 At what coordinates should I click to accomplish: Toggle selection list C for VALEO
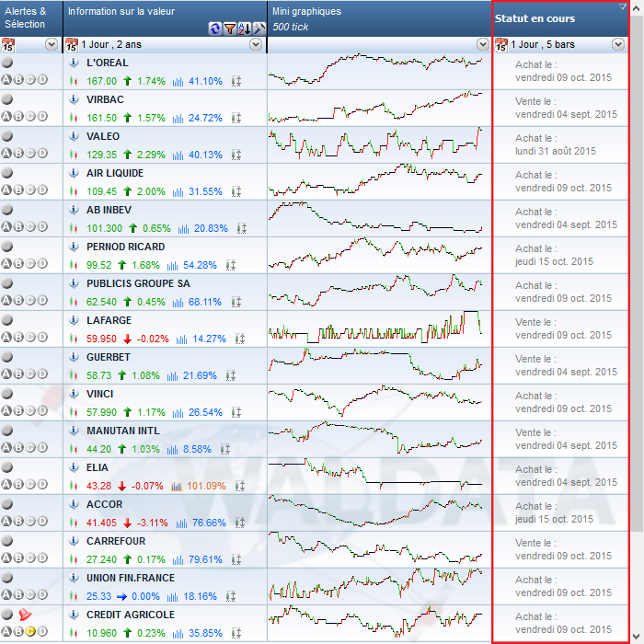pyautogui.click(x=30, y=154)
